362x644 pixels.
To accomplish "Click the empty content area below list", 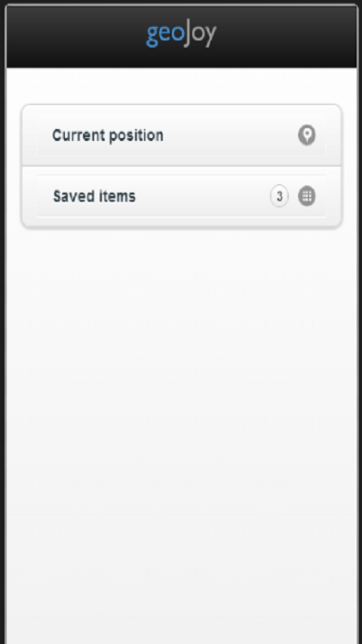I will [181, 431].
